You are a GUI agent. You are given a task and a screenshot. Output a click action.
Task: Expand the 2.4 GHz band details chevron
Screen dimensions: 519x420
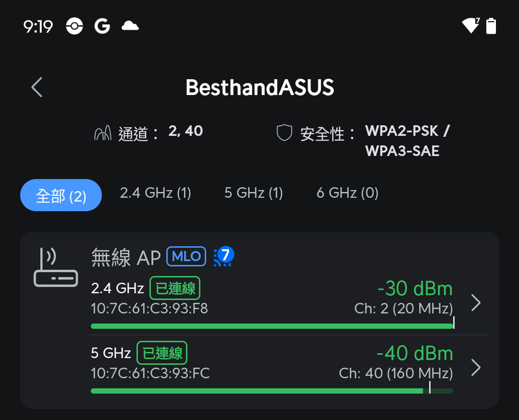[476, 302]
